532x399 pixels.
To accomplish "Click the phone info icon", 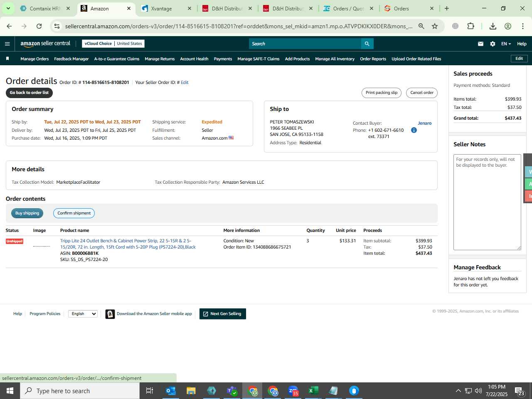I will [414, 130].
